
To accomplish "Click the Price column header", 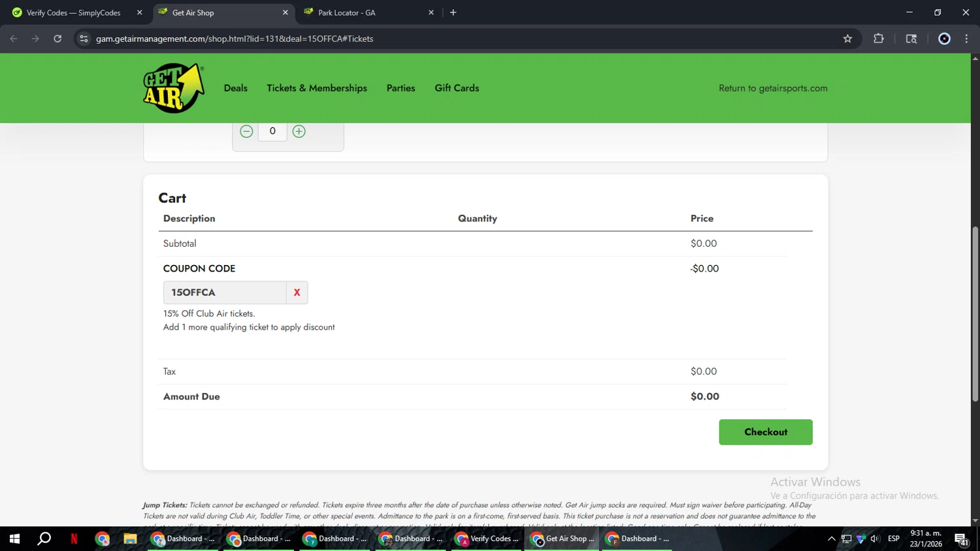I will (702, 219).
